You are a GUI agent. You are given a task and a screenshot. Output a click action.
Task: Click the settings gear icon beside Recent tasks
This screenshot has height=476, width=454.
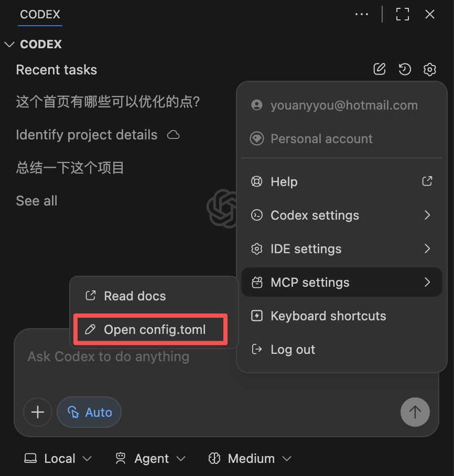tap(429, 70)
